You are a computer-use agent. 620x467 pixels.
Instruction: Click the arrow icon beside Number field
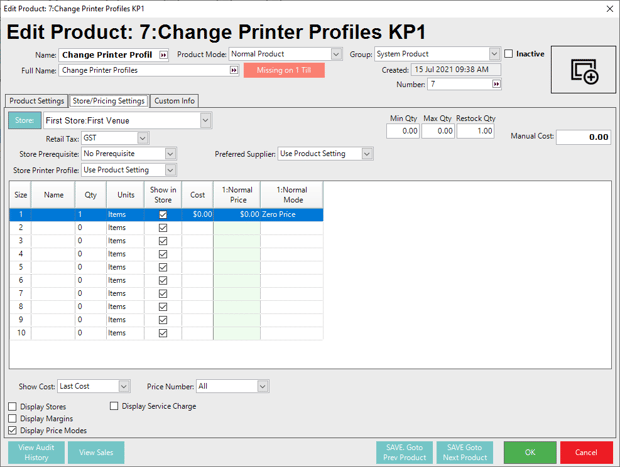click(x=496, y=85)
